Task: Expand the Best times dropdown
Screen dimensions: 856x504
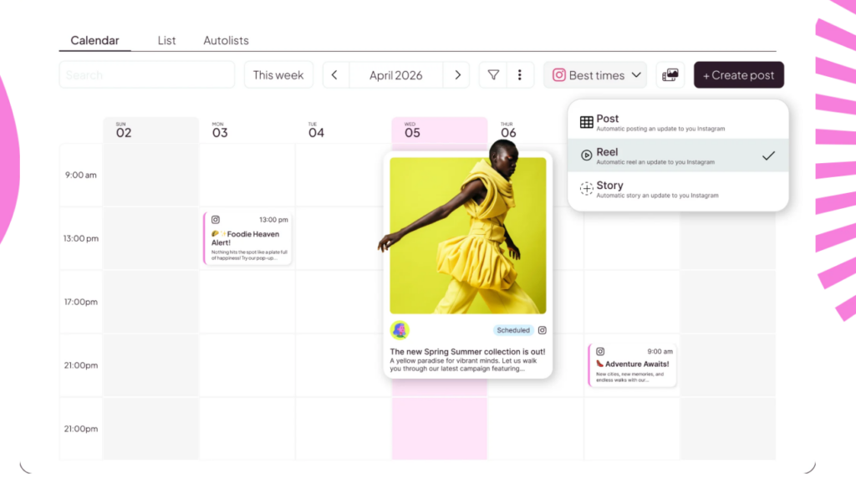Action: [595, 75]
